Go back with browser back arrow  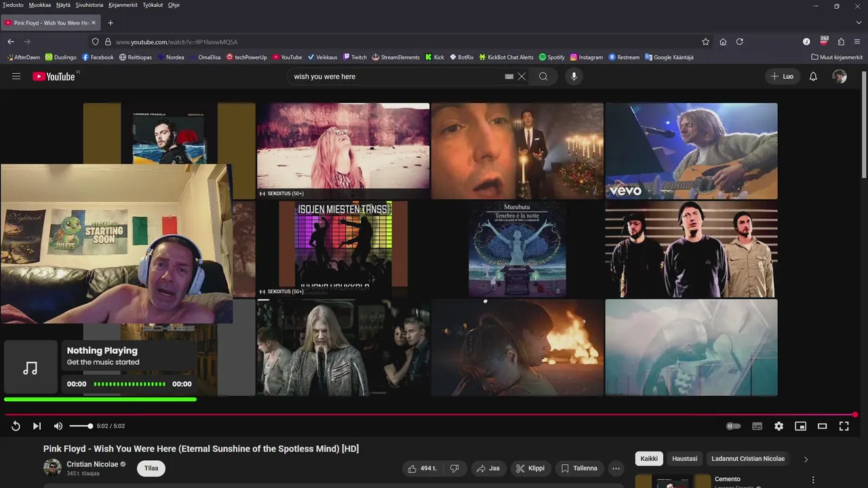[11, 41]
